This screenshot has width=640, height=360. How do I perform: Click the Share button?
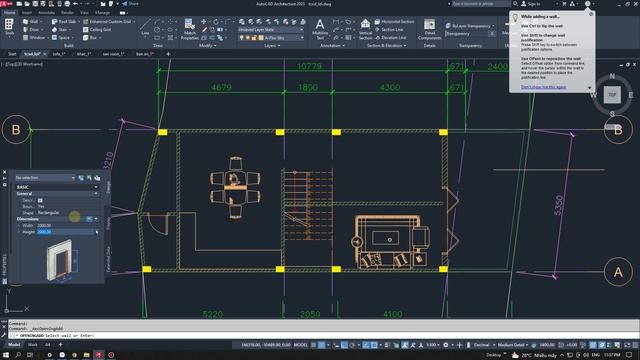pos(130,4)
